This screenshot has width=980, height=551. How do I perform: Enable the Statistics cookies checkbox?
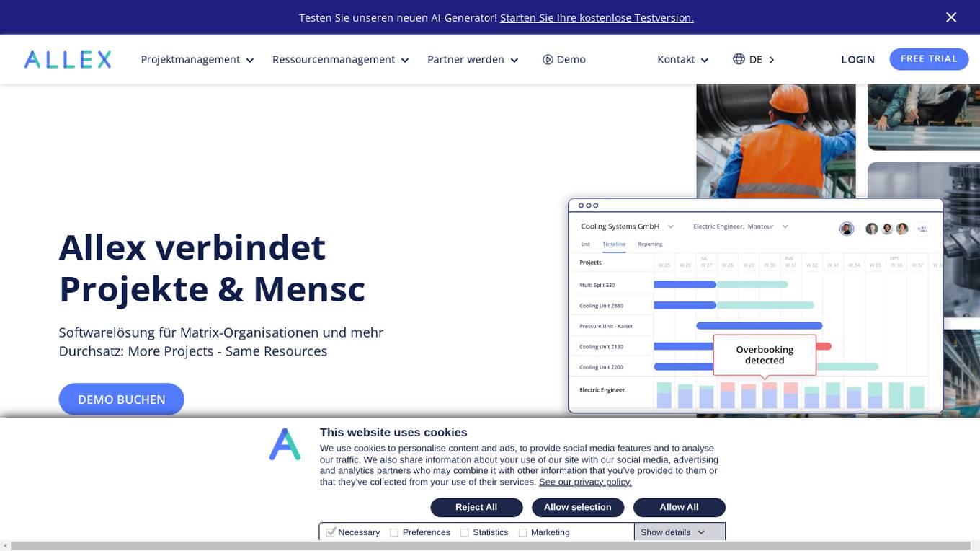pos(465,533)
